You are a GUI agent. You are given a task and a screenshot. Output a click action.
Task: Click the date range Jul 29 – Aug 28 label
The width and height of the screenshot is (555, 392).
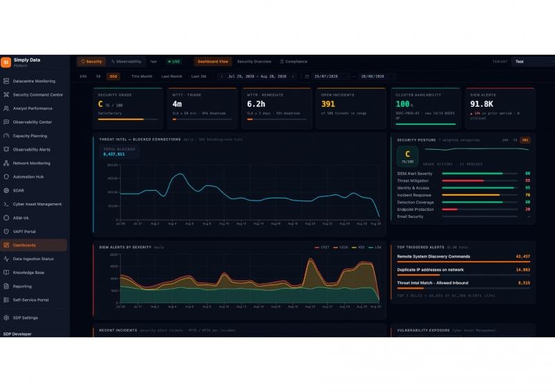[x=257, y=76]
